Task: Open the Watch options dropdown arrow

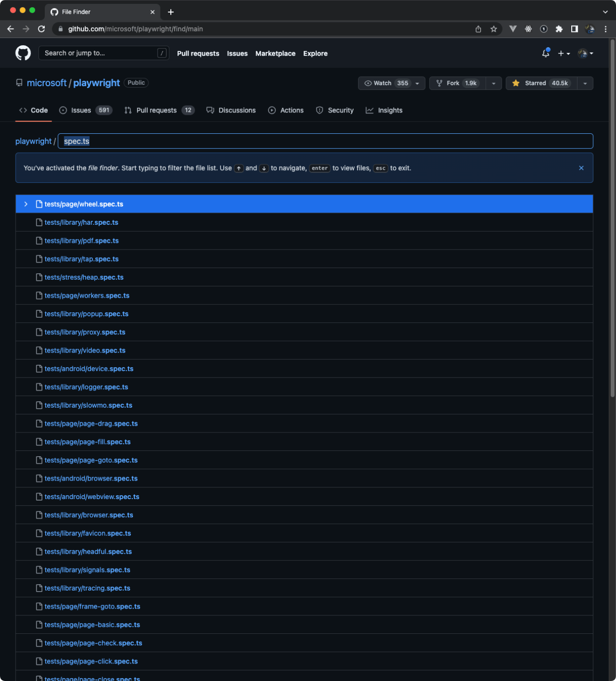Action: (x=417, y=83)
